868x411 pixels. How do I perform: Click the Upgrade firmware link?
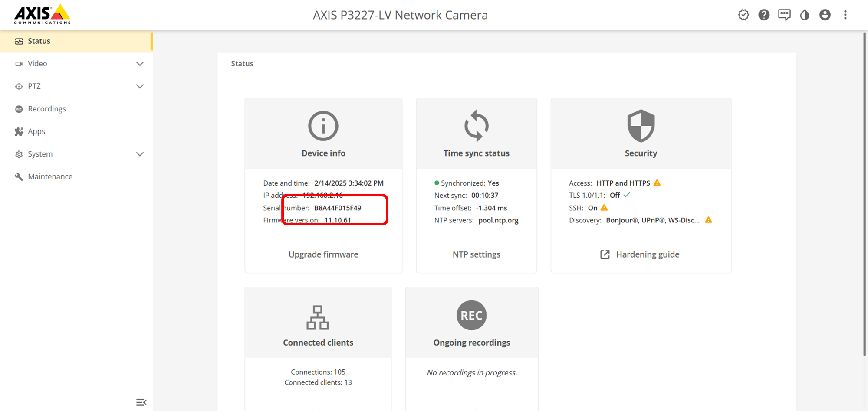(323, 254)
